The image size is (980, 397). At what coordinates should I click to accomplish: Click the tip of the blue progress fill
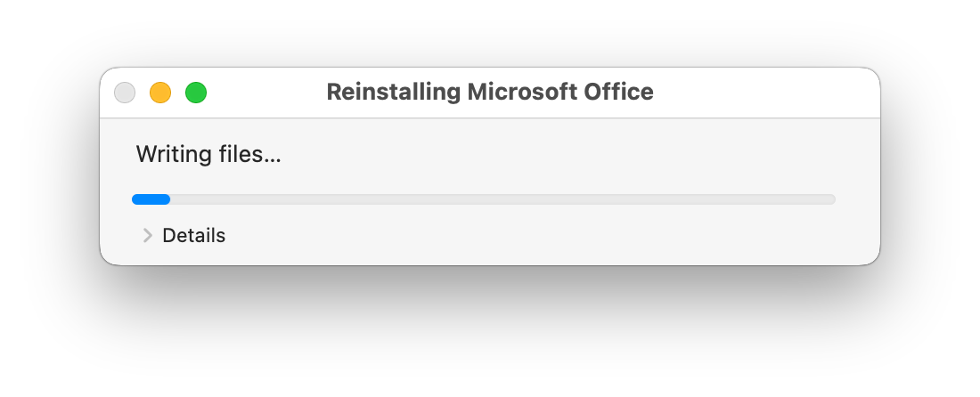click(x=167, y=199)
